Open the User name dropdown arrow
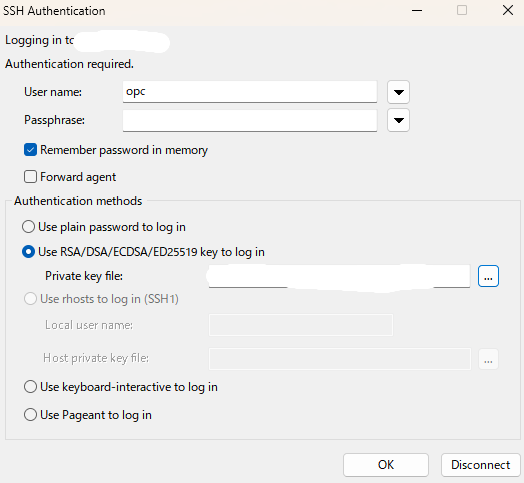Screen dimensions: 524x483 398,92
